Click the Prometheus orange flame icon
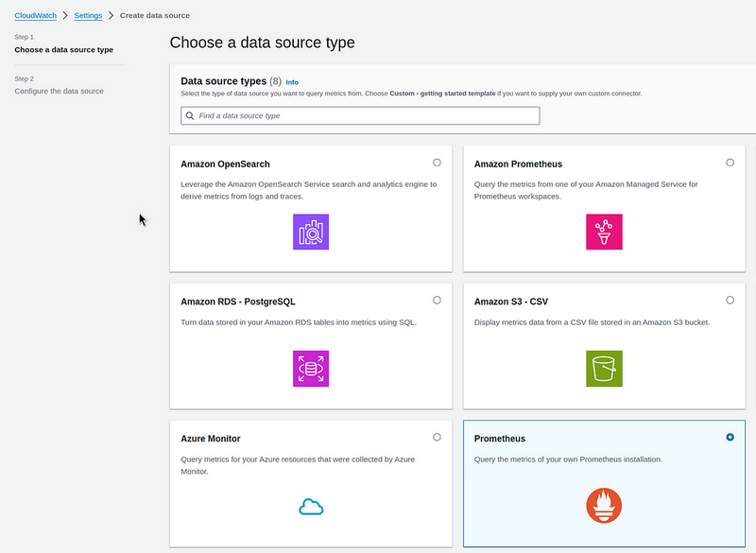 point(604,506)
